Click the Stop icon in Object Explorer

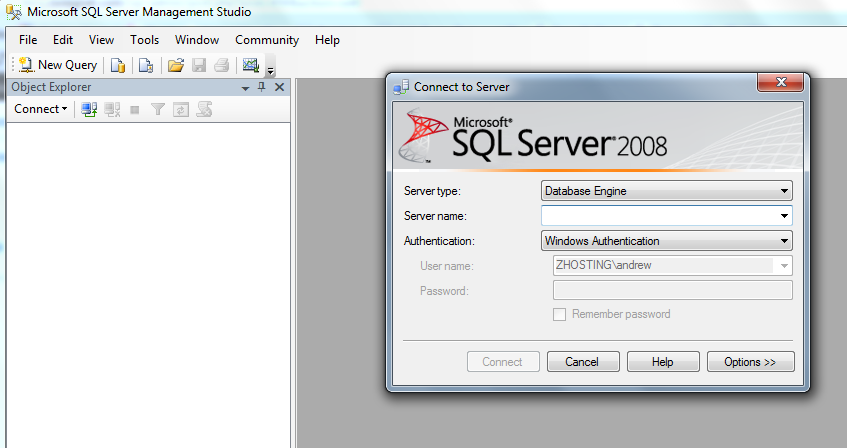[x=135, y=110]
